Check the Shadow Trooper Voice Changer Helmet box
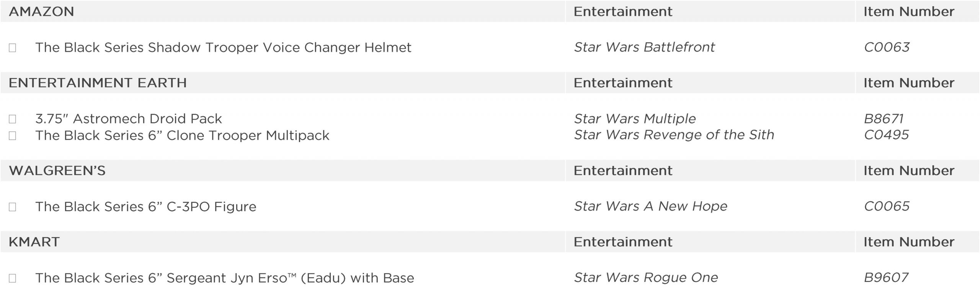The height and width of the screenshot is (290, 980). click(x=12, y=48)
